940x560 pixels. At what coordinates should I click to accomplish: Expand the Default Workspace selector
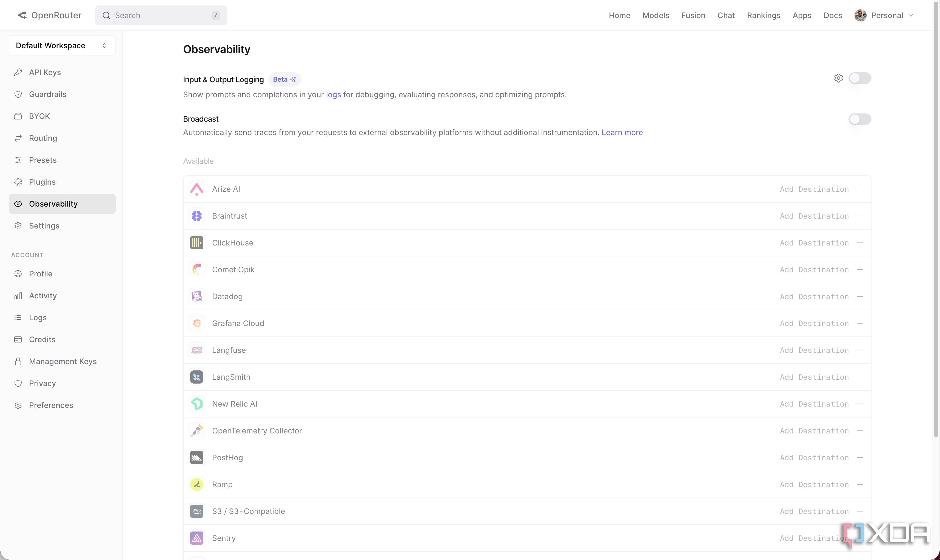[x=62, y=45]
